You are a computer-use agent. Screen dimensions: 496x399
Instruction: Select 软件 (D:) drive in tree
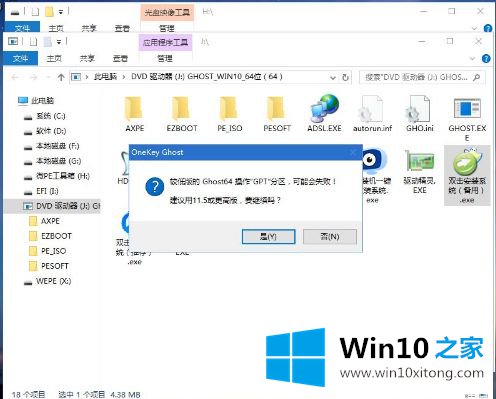click(45, 131)
